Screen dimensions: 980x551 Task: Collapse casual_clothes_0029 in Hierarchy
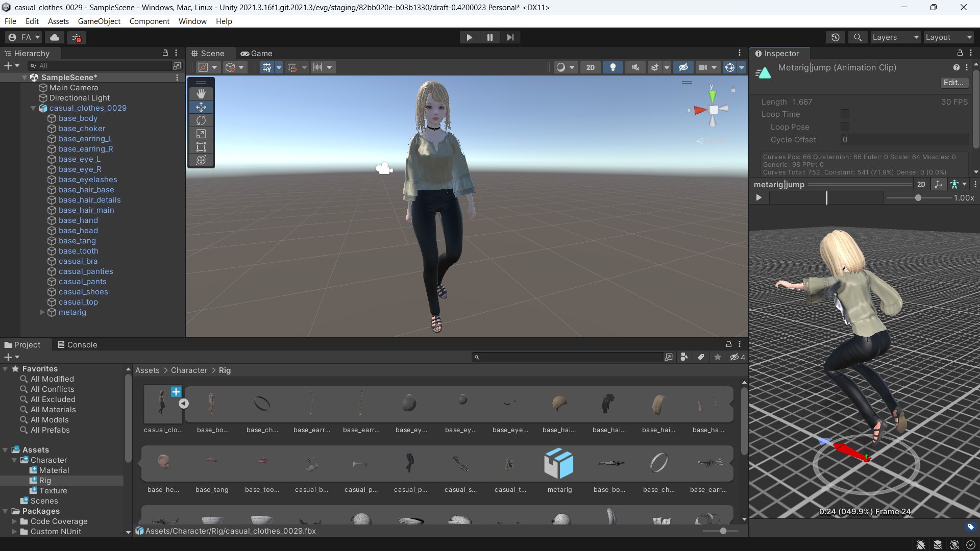(33, 108)
